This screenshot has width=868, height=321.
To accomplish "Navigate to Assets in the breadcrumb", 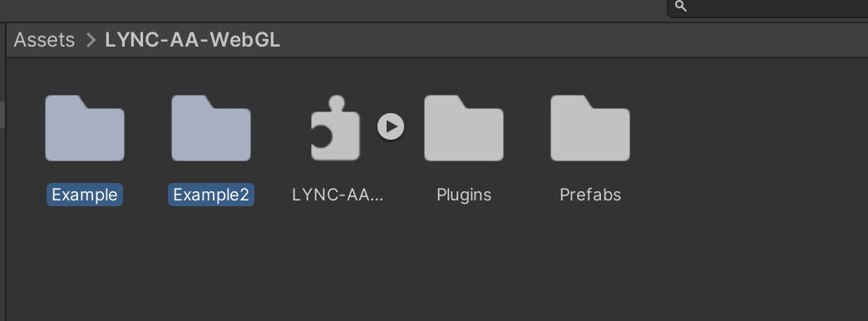I will (44, 40).
